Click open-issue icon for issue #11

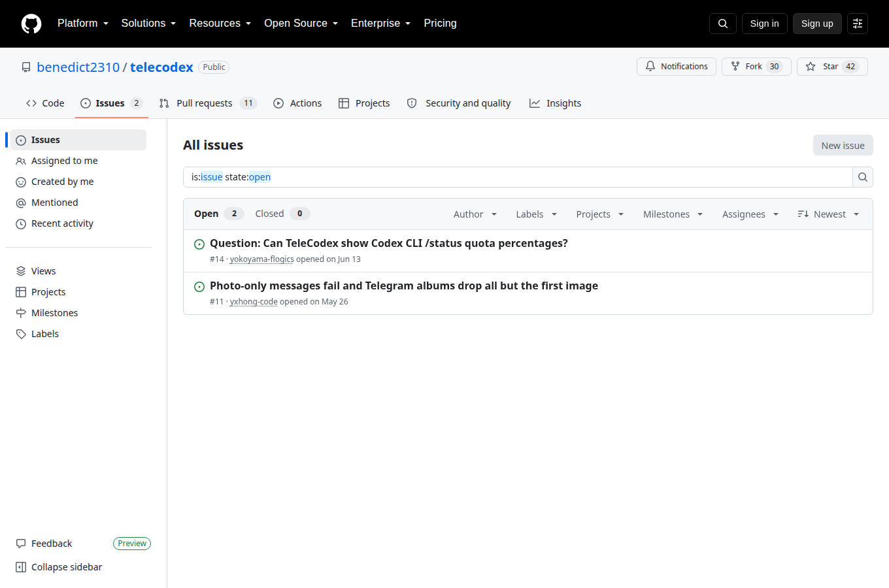click(x=199, y=287)
